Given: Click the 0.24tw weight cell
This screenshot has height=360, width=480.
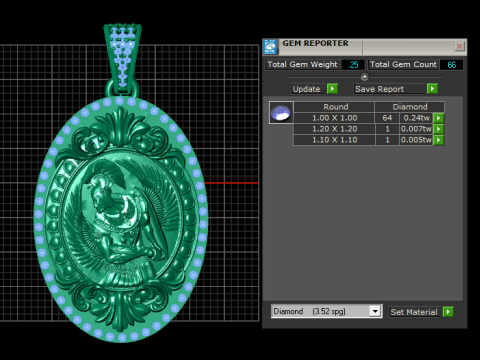Looking at the screenshot, I should click(x=416, y=118).
